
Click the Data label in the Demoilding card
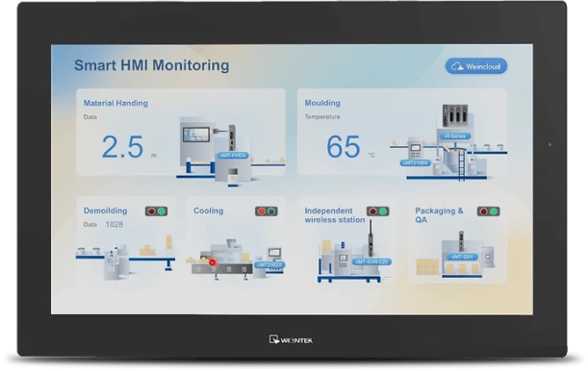tap(90, 225)
